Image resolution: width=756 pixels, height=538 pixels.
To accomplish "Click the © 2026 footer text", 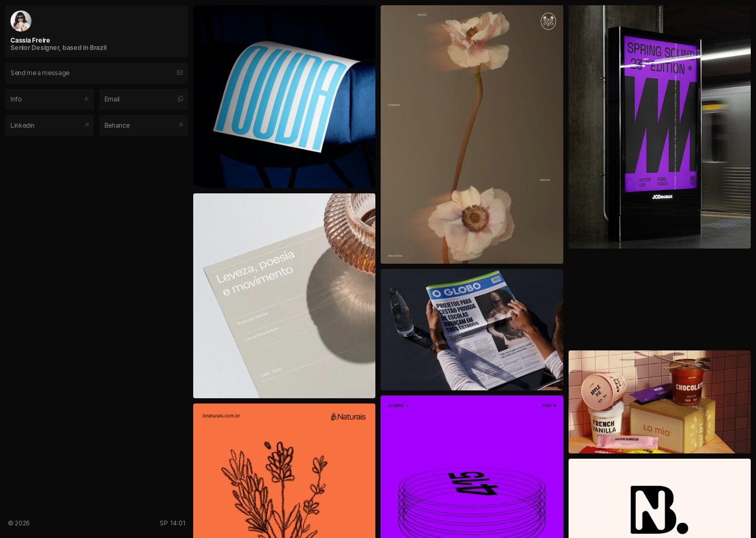I will pos(19,523).
